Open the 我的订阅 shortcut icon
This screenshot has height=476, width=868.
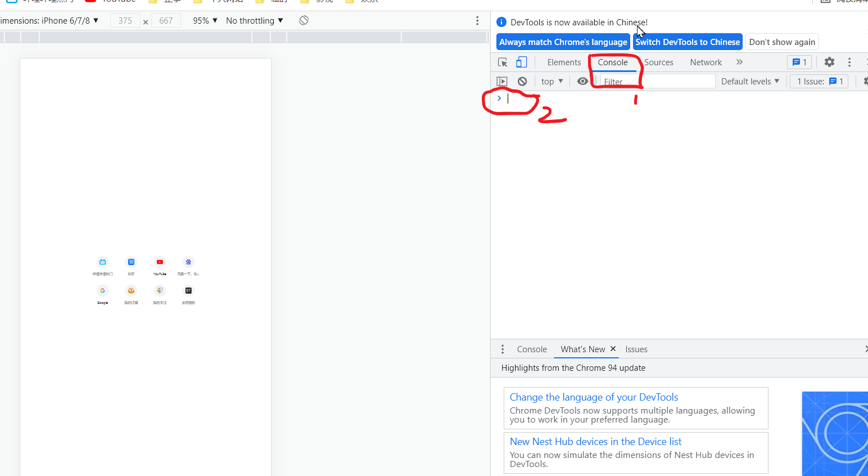[131, 291]
